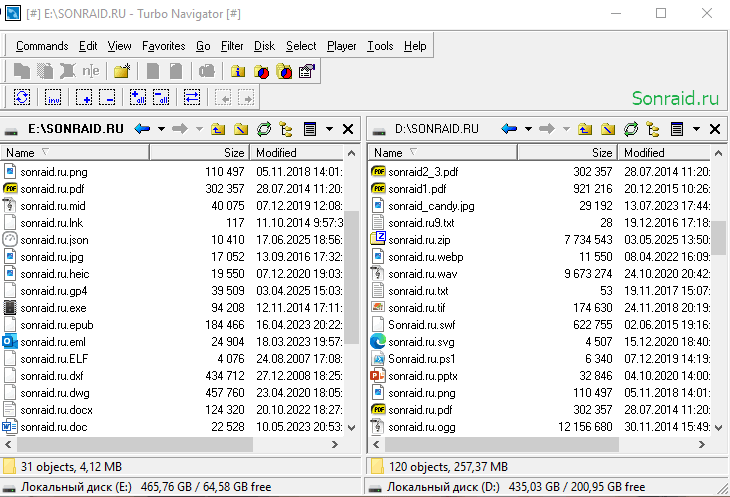The width and height of the screenshot is (730, 497).
Task: Click the swap panels arrows icon
Action: [x=192, y=97]
